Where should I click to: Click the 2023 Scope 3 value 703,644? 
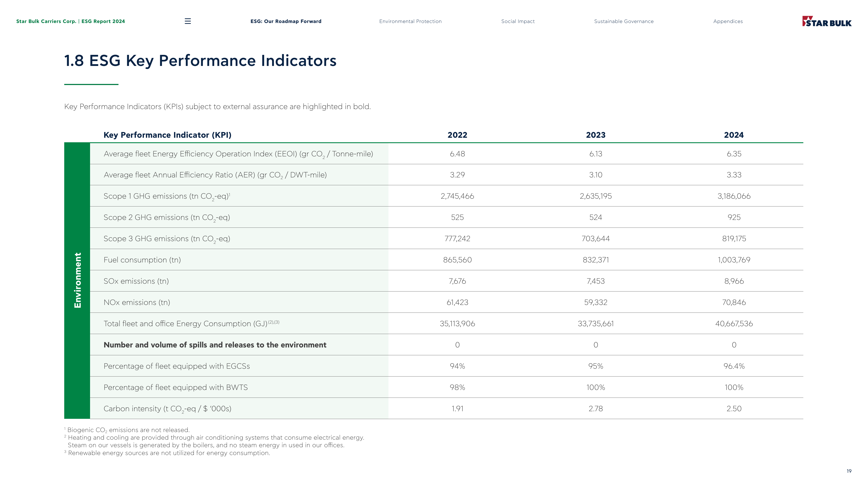pyautogui.click(x=595, y=239)
